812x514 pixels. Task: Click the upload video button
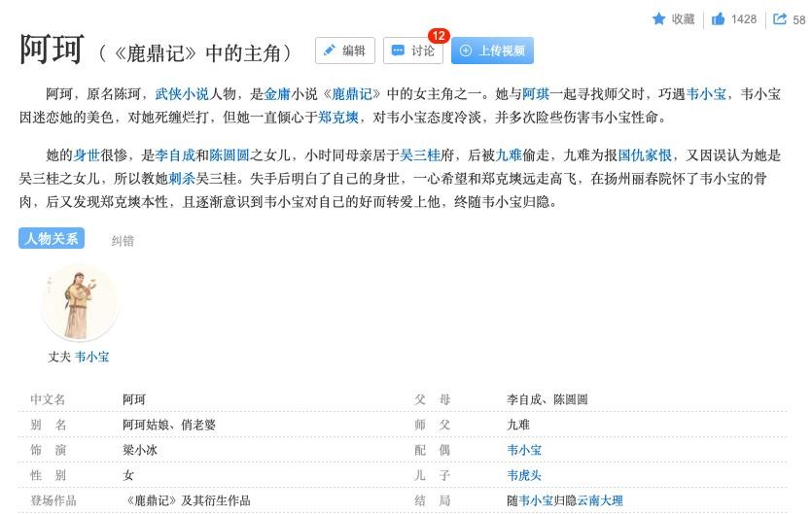coord(492,51)
